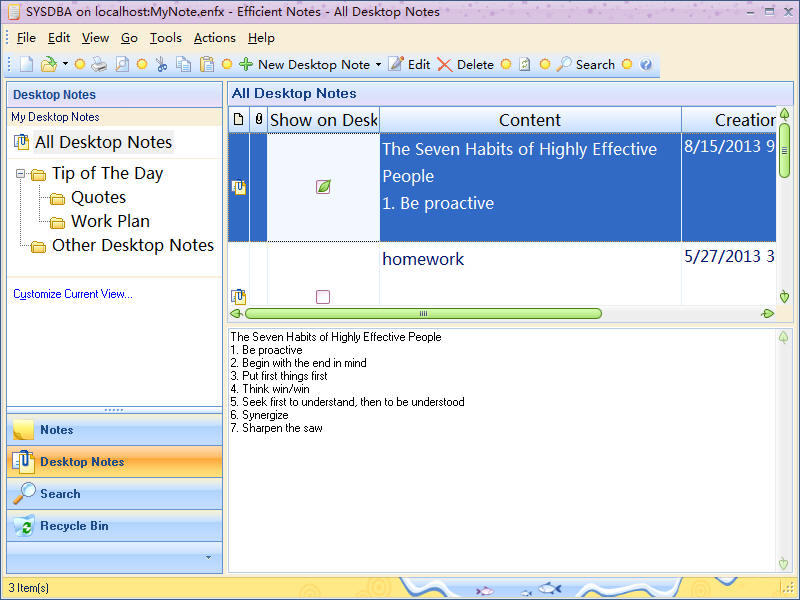The width and height of the screenshot is (800, 600).
Task: Click the desktop note icon in Seven Habits row
Action: pos(238,187)
